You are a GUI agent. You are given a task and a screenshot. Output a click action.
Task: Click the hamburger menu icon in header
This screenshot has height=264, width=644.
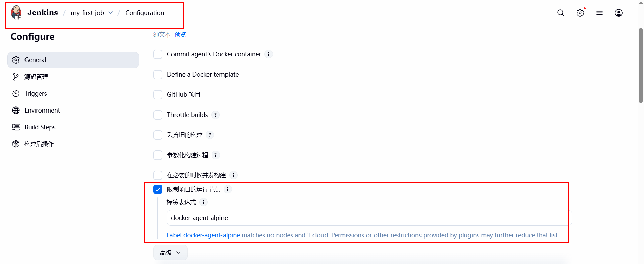[x=599, y=13]
